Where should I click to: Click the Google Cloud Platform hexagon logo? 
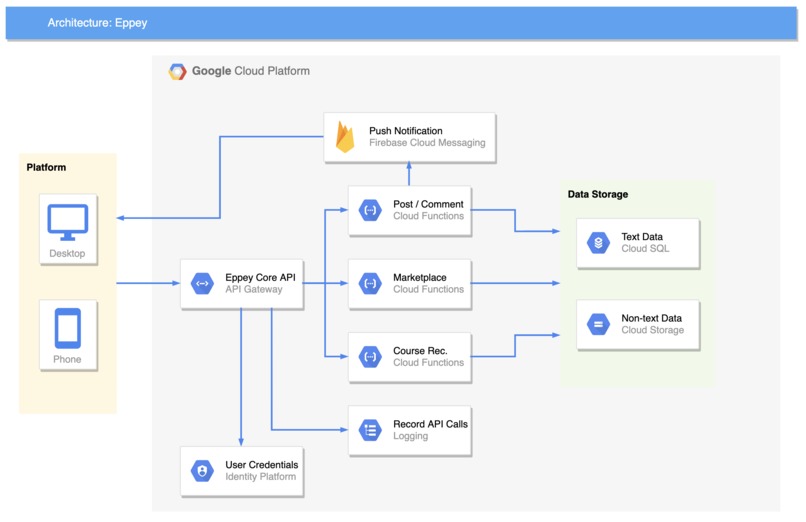pyautogui.click(x=177, y=71)
